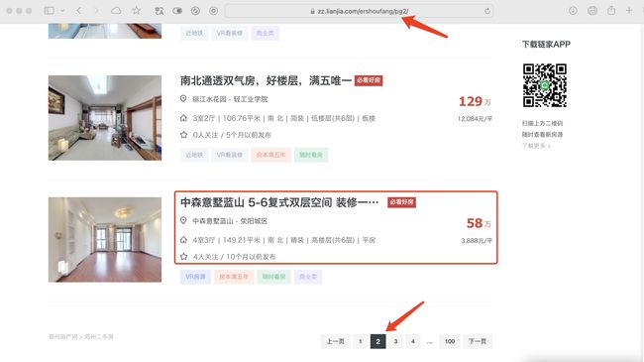The height and width of the screenshot is (362, 644).
Task: Click the 房本满五年 tag on the 58万 listing
Action: coord(234,277)
